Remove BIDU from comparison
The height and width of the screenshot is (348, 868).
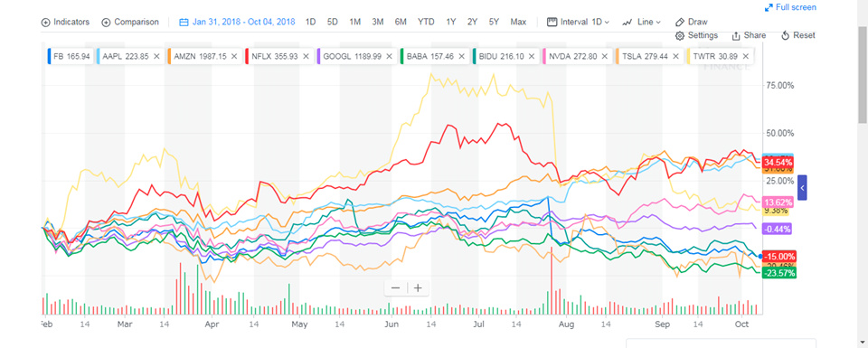tap(532, 56)
